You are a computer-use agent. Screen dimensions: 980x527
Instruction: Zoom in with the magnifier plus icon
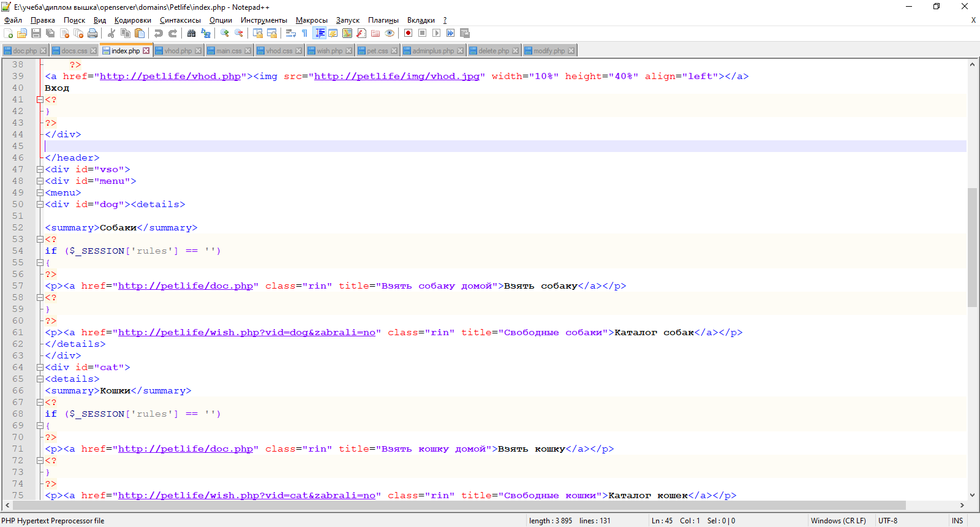225,33
